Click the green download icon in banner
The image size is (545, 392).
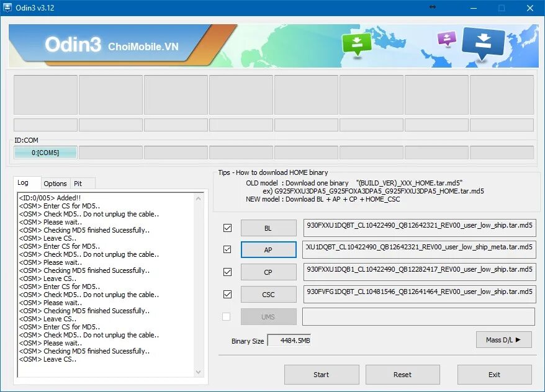357,45
